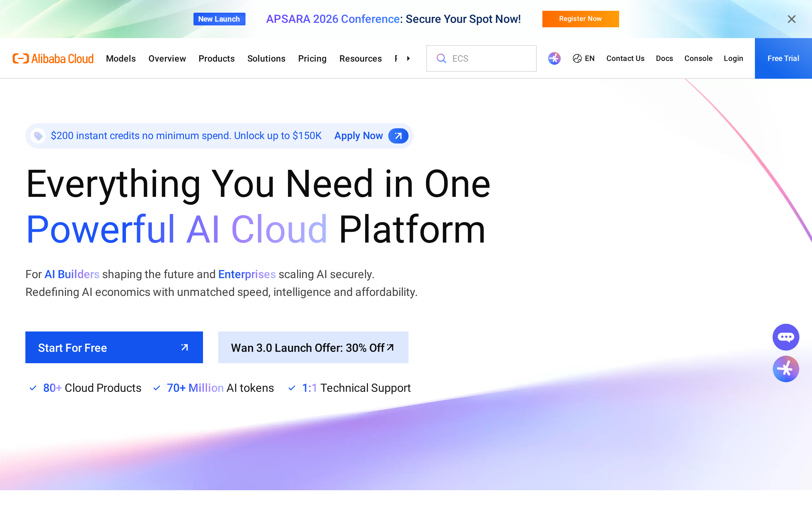The height and width of the screenshot is (508, 812).
Task: Open Wan 3.0 Launch Offer link
Action: click(313, 347)
